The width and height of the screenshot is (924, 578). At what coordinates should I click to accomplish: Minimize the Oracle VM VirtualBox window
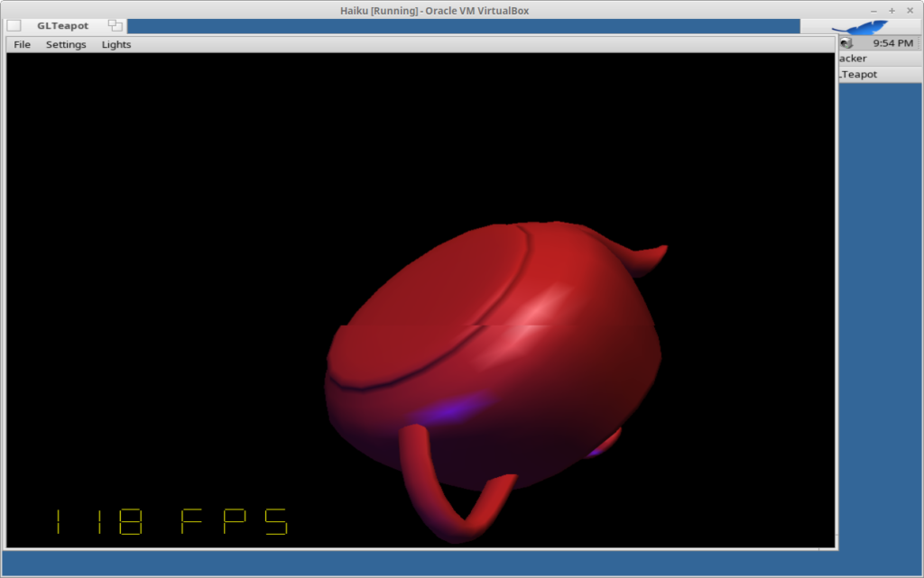[873, 11]
